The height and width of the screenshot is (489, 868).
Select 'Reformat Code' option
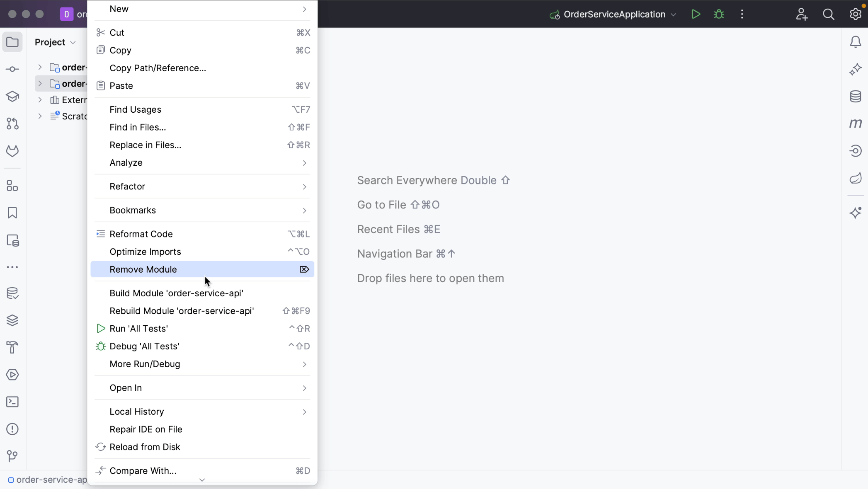click(x=141, y=234)
